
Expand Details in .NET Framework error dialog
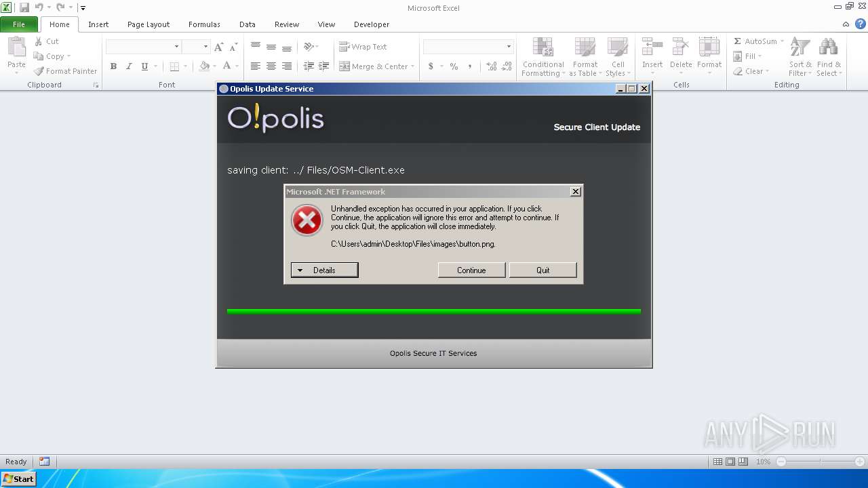324,270
